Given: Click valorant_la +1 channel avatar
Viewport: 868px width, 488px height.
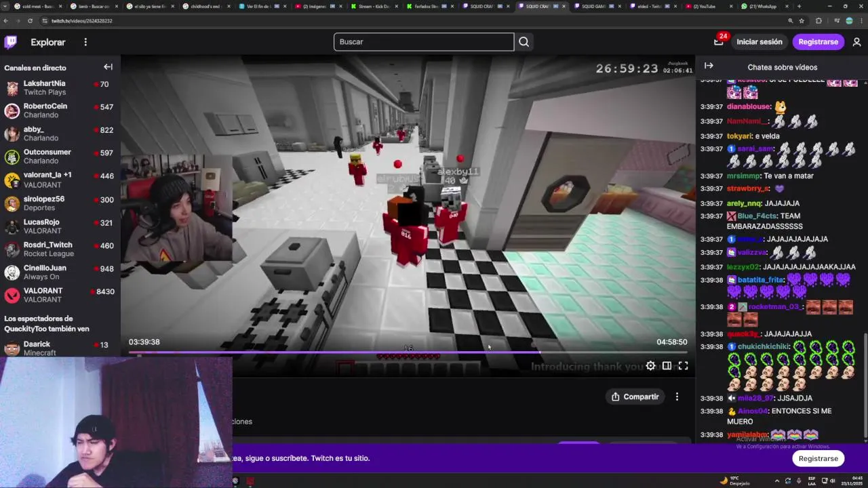Looking at the screenshot, I should coord(12,180).
